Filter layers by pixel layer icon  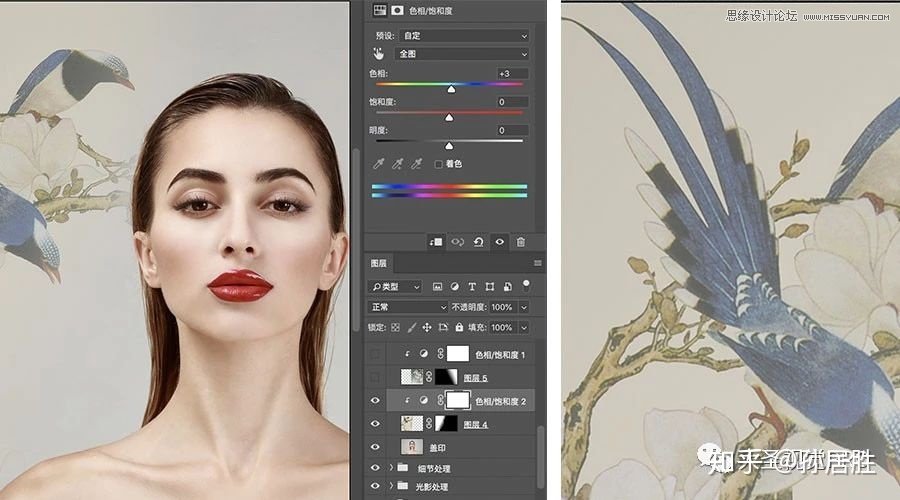tap(437, 286)
